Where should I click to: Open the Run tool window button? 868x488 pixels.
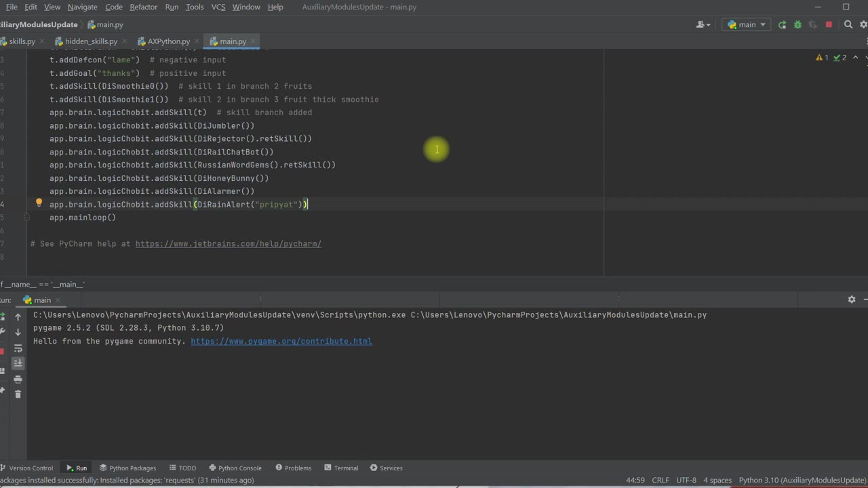point(77,468)
